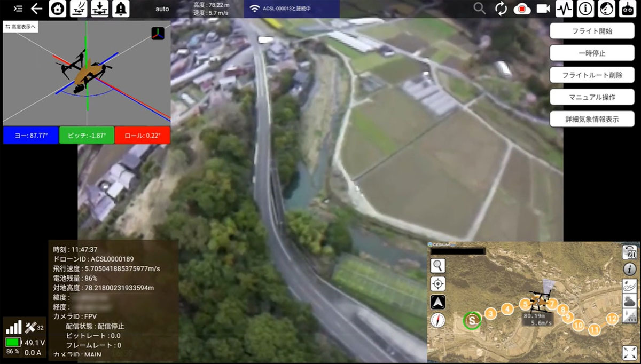Click the map magnifier search icon
Viewport: 641px width, 364px height.
438,265
